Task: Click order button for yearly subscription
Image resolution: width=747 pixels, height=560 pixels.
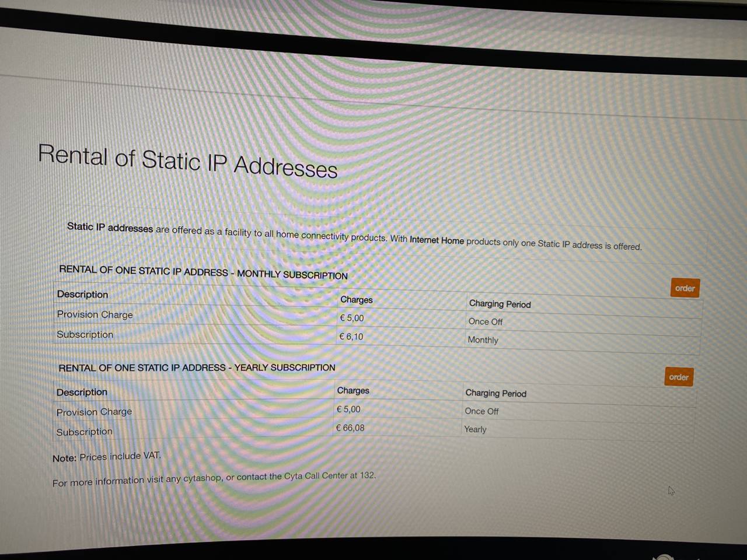Action: pos(678,377)
